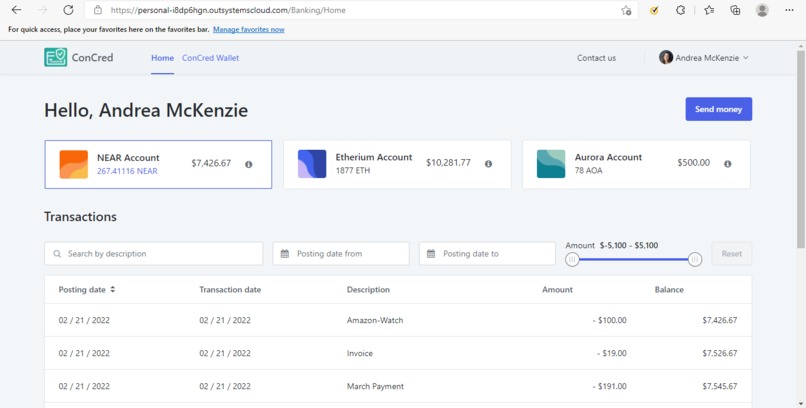The height and width of the screenshot is (408, 806).
Task: Open the browser settings three-dot menu
Action: 790,10
